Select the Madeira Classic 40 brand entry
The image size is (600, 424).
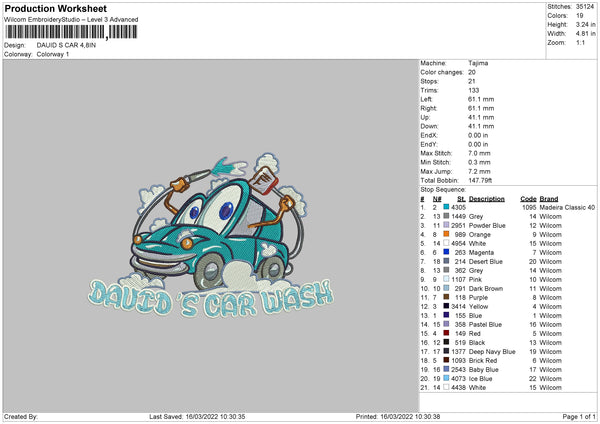pos(567,207)
